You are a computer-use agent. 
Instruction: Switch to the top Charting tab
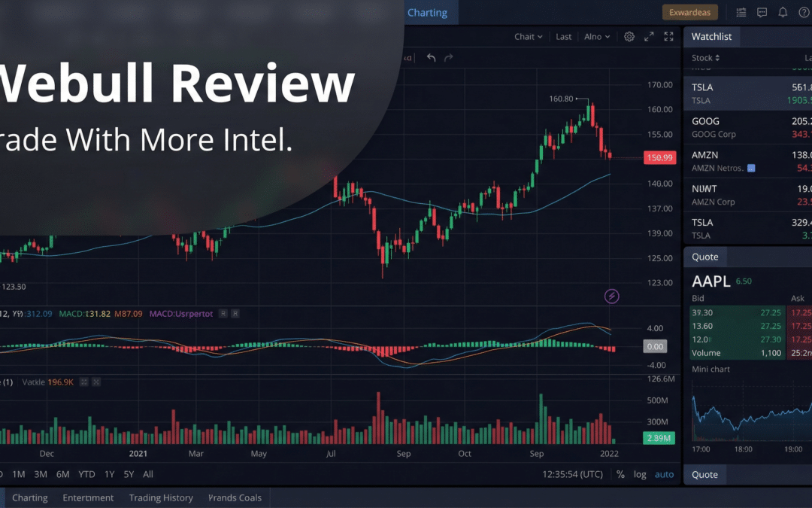click(x=427, y=13)
